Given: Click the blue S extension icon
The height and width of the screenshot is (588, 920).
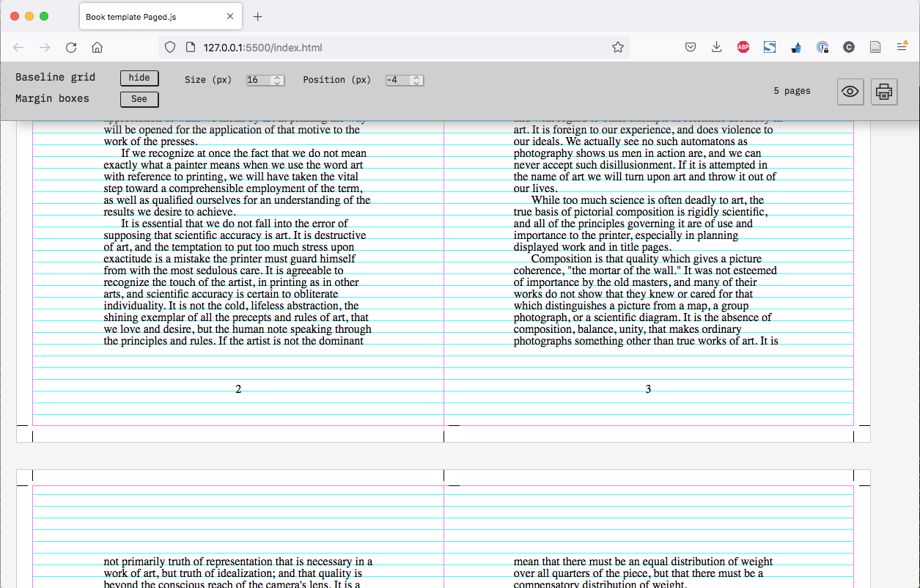Looking at the screenshot, I should 770,48.
